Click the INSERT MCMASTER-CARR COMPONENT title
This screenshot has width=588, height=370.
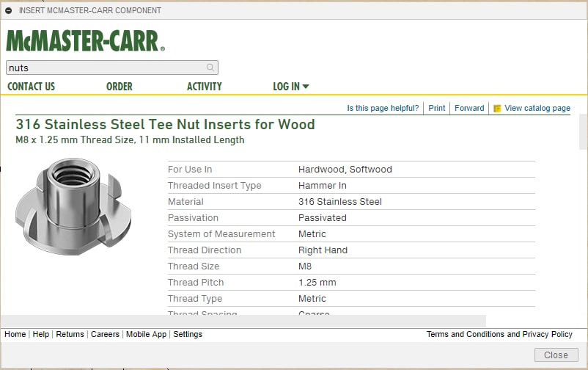90,10
